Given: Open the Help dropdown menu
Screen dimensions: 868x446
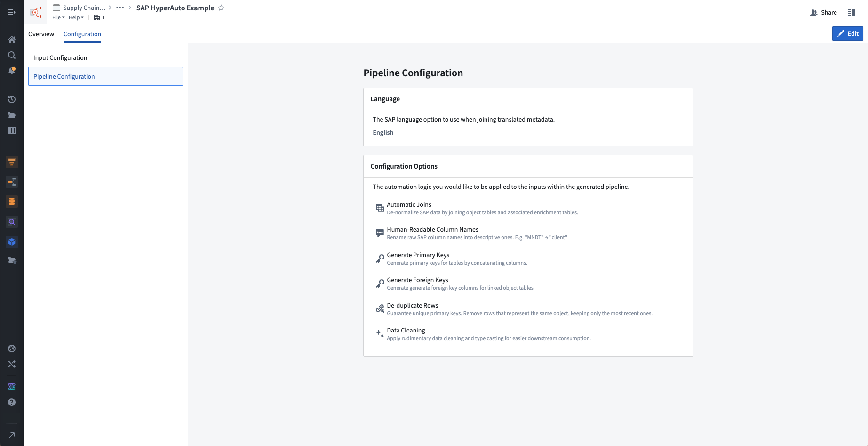Looking at the screenshot, I should (76, 17).
